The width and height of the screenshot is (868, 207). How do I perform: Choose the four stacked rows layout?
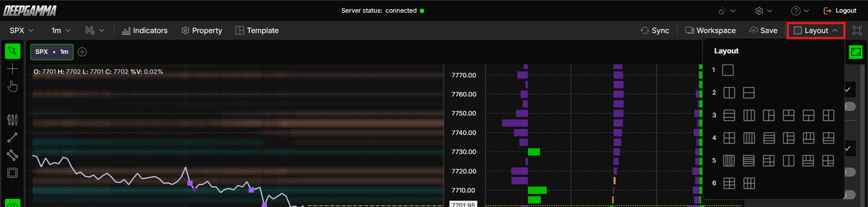[x=769, y=138]
